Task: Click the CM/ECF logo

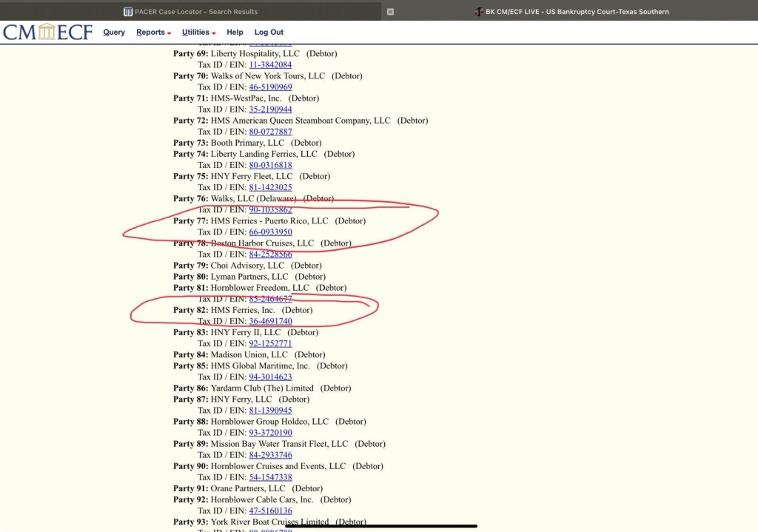Action: click(47, 32)
